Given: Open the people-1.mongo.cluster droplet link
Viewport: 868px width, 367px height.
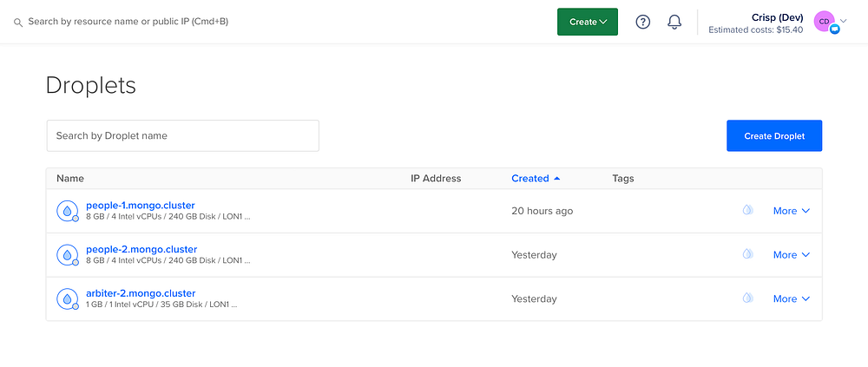Looking at the screenshot, I should (x=141, y=205).
